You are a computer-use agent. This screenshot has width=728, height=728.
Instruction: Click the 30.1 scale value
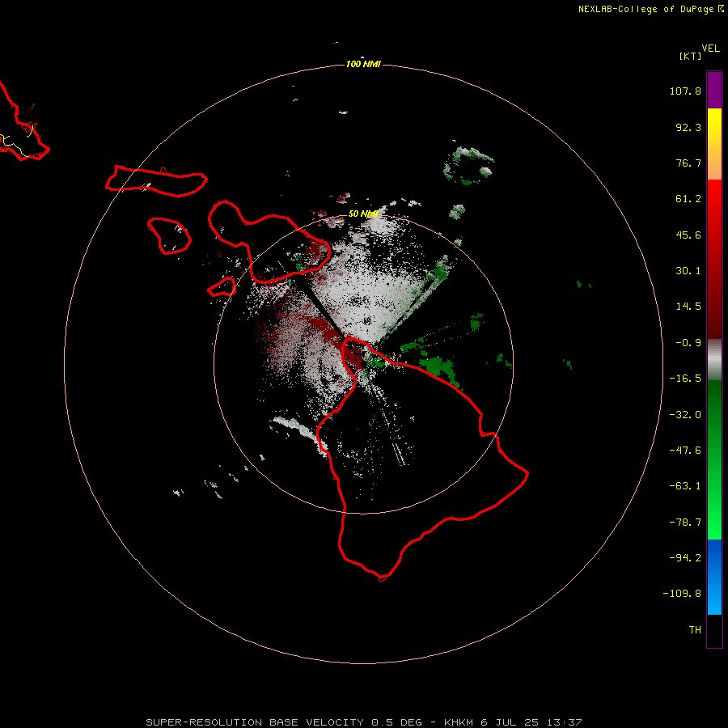tap(688, 271)
